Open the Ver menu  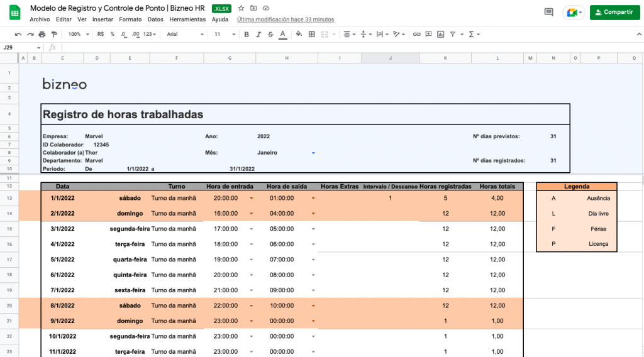pos(82,19)
